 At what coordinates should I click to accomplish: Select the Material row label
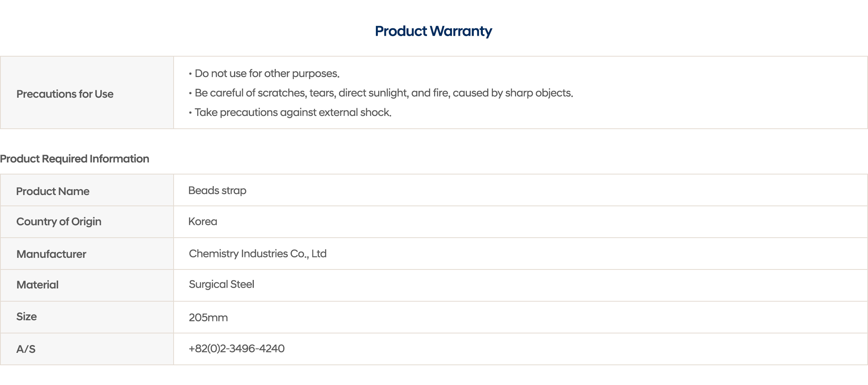(38, 285)
